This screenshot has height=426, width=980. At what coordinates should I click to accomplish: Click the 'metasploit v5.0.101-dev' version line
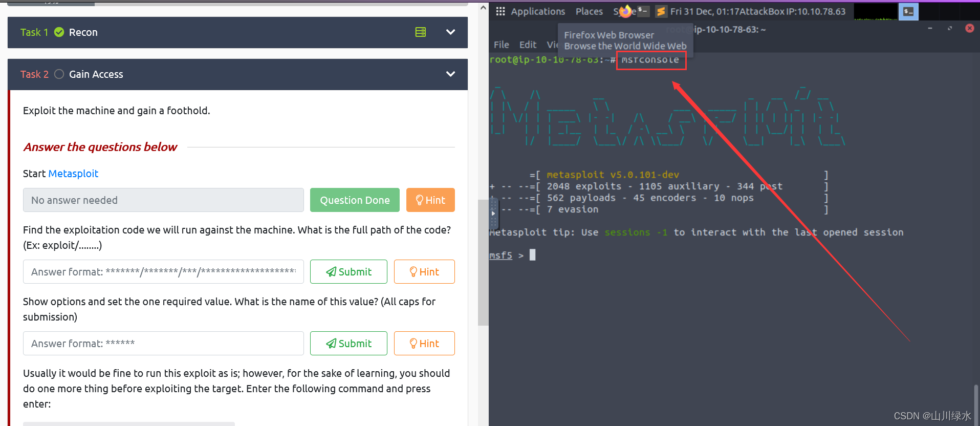pos(613,175)
